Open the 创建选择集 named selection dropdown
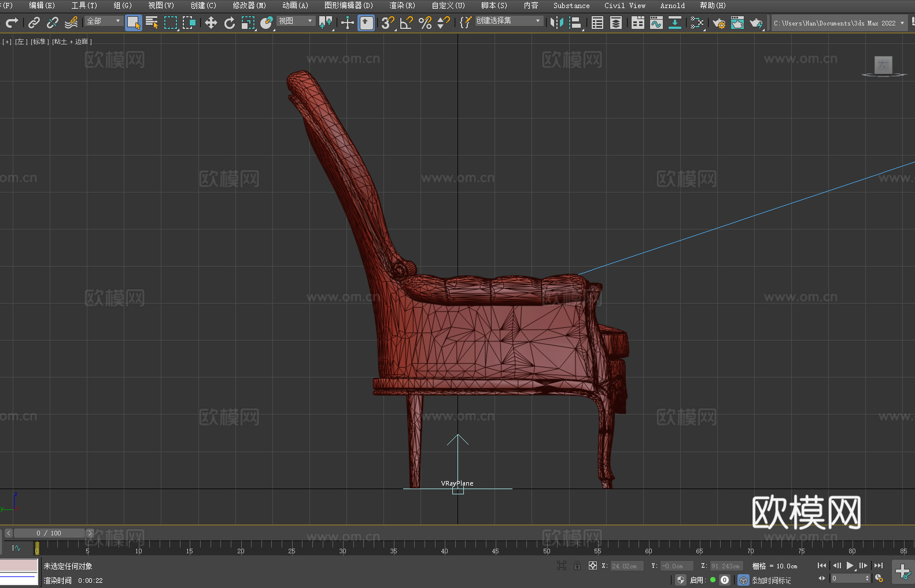915x588 pixels. (x=509, y=21)
